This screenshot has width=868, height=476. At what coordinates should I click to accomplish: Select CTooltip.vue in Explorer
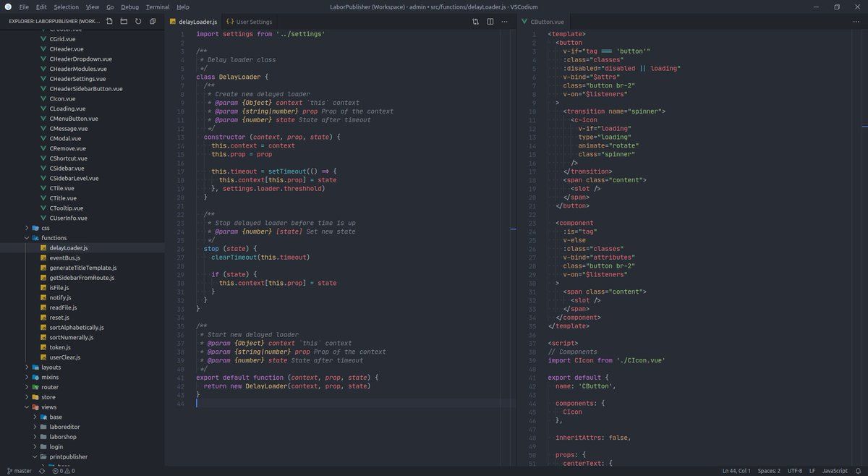(x=82, y=208)
